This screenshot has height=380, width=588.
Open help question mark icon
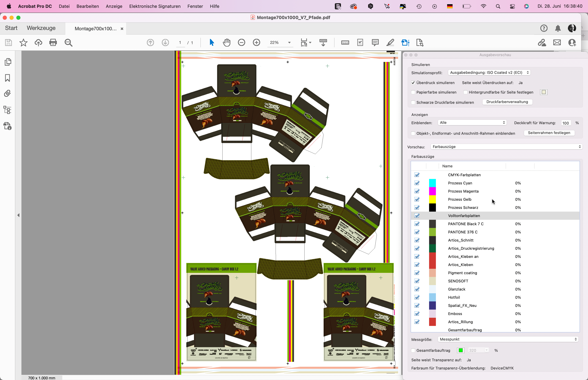click(x=544, y=28)
